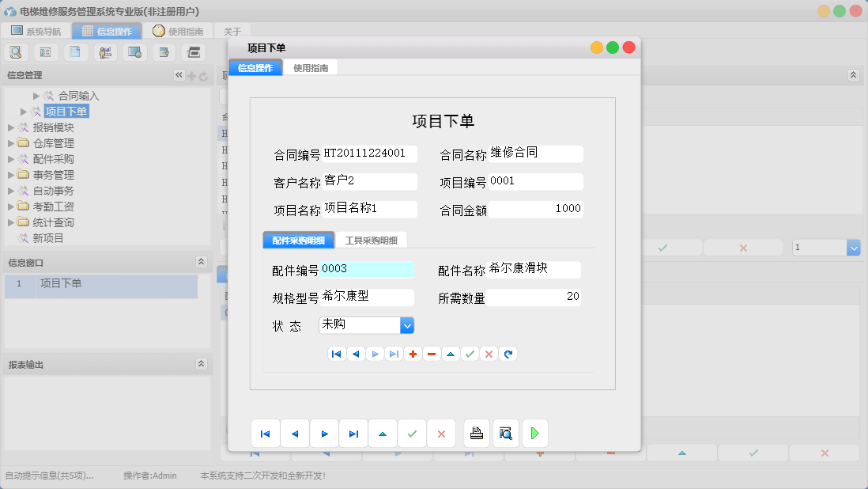The width and height of the screenshot is (868, 489).
Task: Expand the 合同输入 tree node
Action: 36,95
